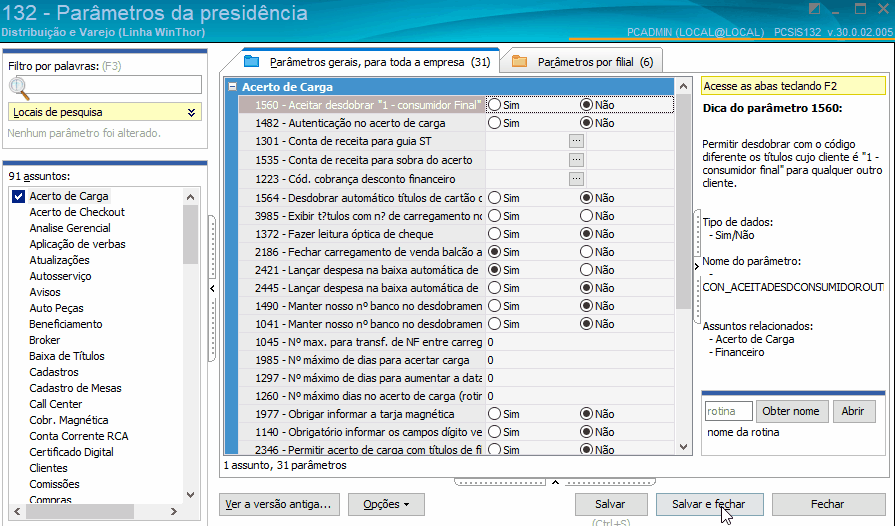Collapse the right tip panel with the side arrow
Screen dimensions: 895x526
click(x=696, y=266)
